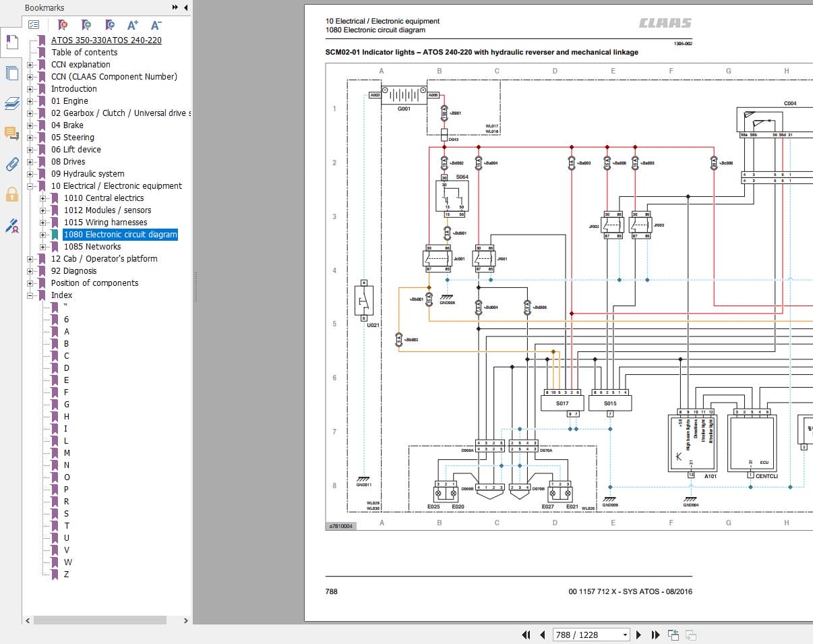Select the 08 Drives bookmark
Viewport: 813px width, 644px height.
coord(68,161)
